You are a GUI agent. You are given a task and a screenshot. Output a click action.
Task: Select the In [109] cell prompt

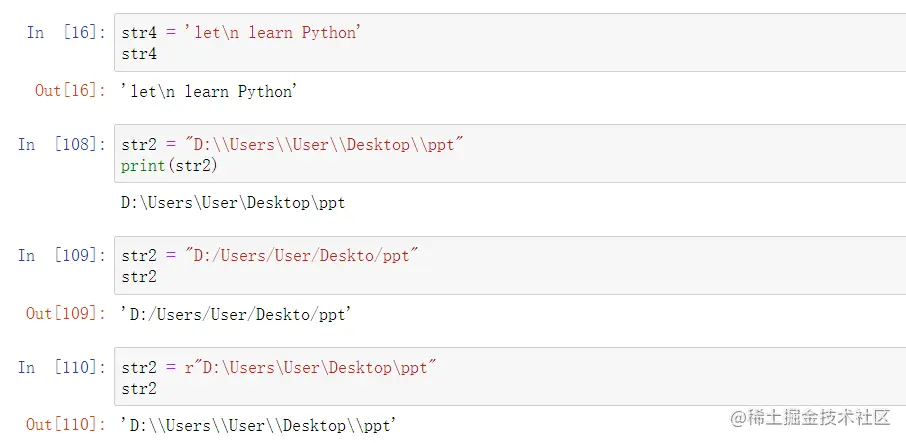(x=61, y=255)
